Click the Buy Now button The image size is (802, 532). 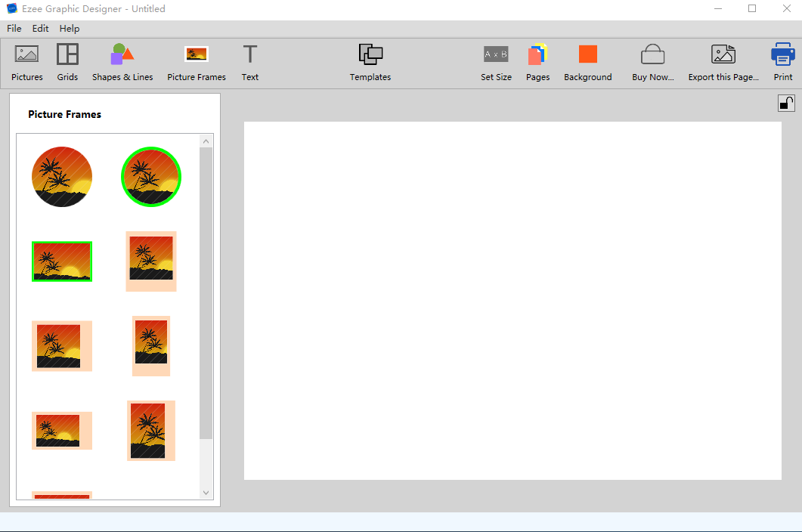point(652,62)
